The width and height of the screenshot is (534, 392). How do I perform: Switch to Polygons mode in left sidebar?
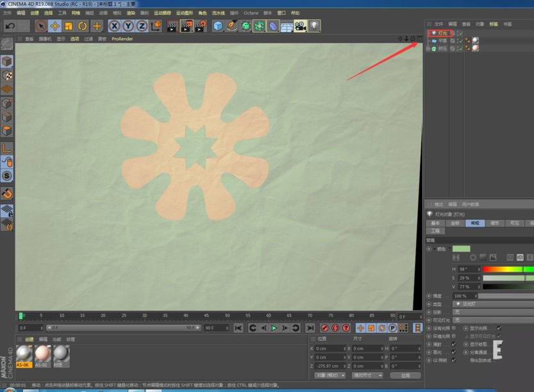click(7, 131)
